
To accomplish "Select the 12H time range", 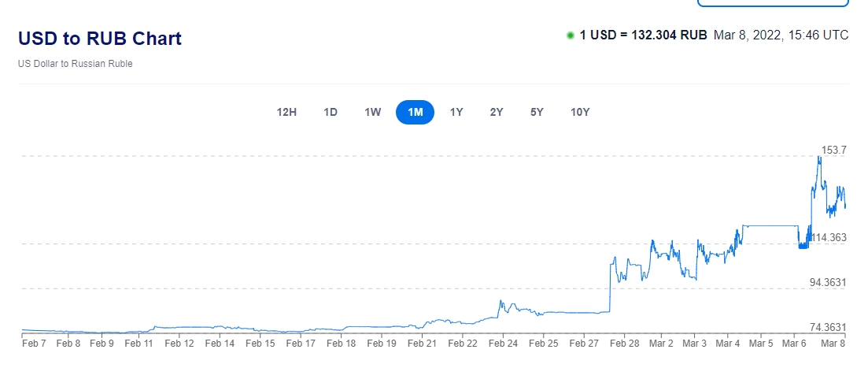I will click(x=286, y=112).
